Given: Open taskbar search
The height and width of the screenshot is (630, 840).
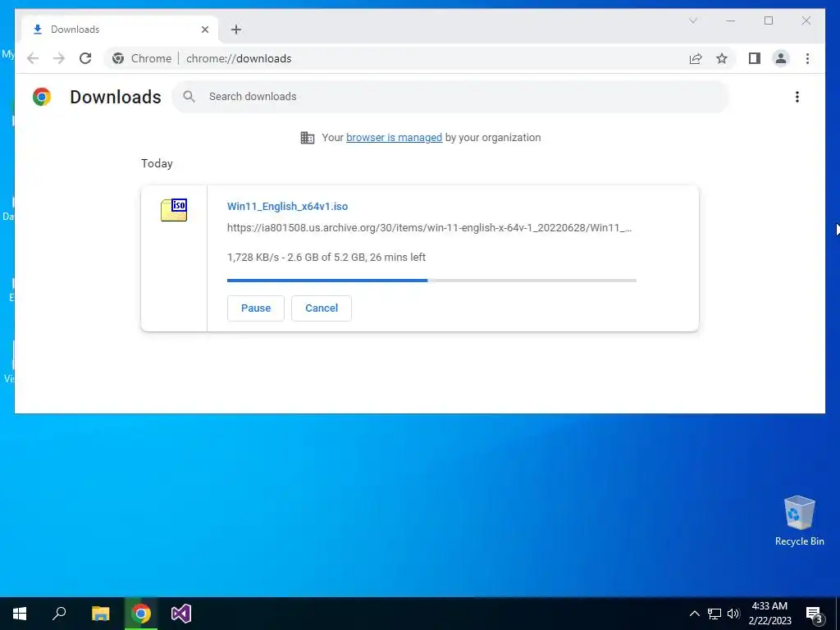Looking at the screenshot, I should click(59, 614).
